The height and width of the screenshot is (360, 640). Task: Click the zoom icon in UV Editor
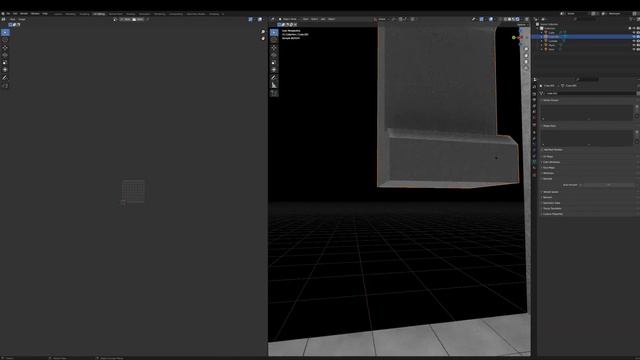point(263,32)
